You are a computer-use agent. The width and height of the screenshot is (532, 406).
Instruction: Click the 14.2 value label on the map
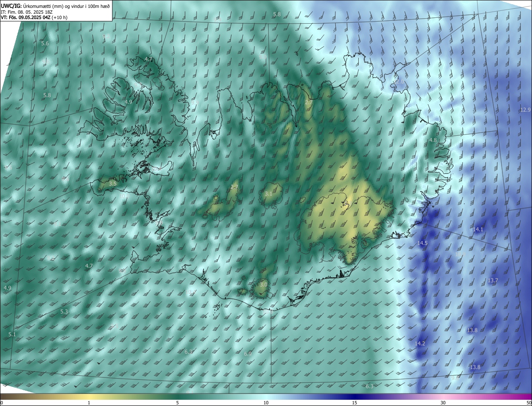420,343
